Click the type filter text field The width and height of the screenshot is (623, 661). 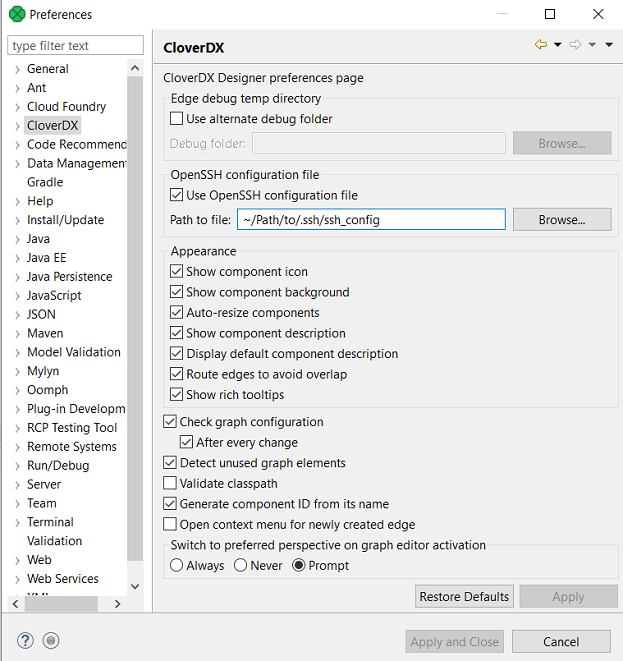75,45
